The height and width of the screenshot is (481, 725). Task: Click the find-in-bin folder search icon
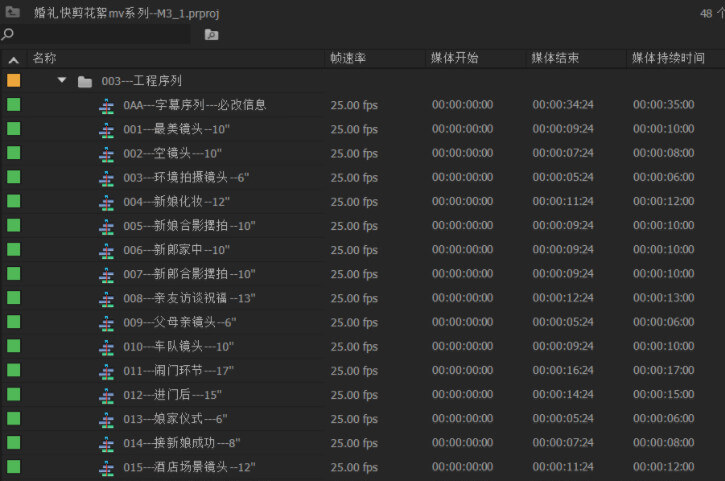[211, 34]
